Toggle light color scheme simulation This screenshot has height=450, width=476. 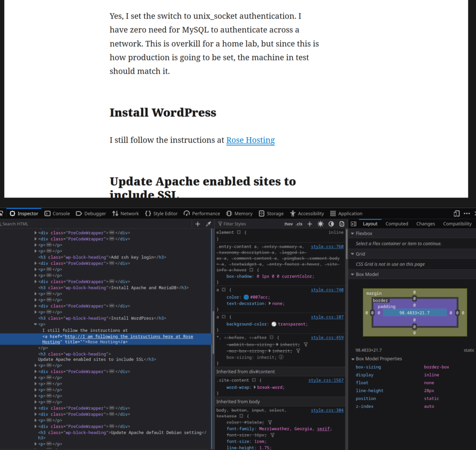[320, 224]
